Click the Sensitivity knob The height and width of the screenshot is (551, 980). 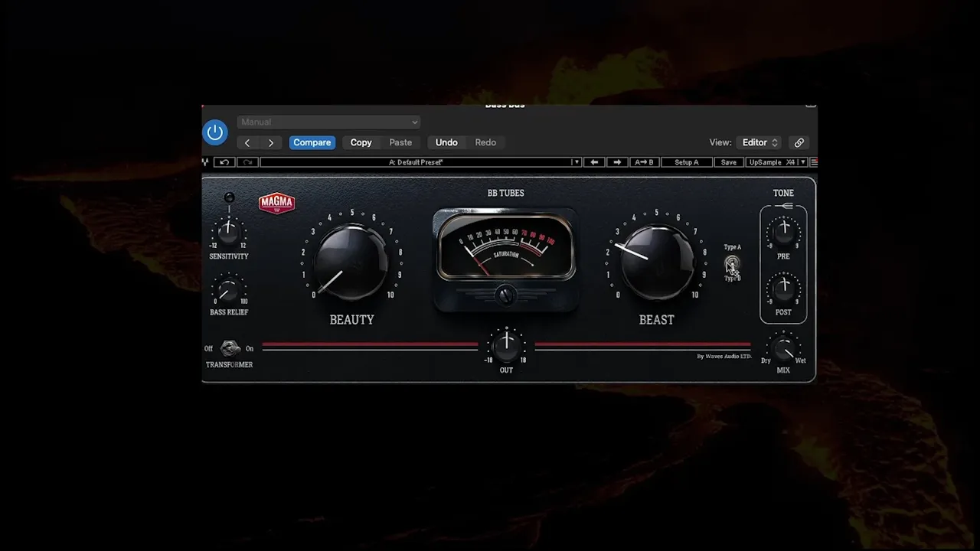(x=228, y=231)
